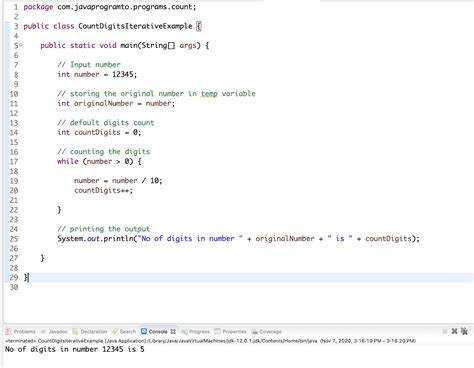
Task: Click the Coverage tab icon
Action: (255, 331)
